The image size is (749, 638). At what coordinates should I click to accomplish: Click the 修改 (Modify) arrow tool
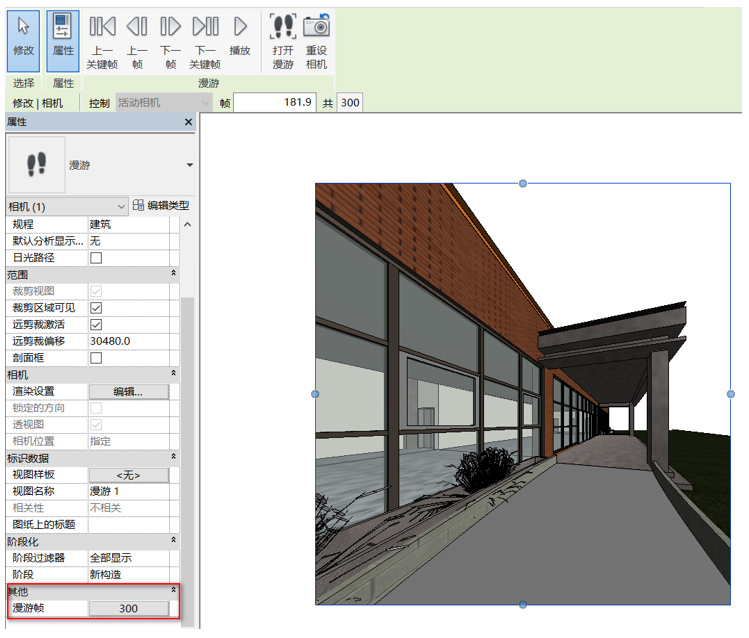pos(23,36)
